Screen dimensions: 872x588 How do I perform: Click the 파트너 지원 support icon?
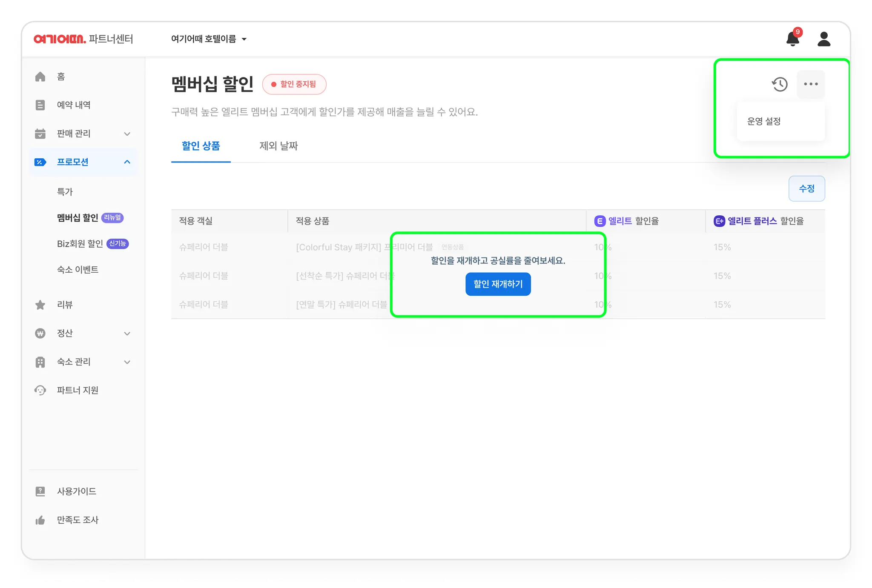tap(40, 390)
